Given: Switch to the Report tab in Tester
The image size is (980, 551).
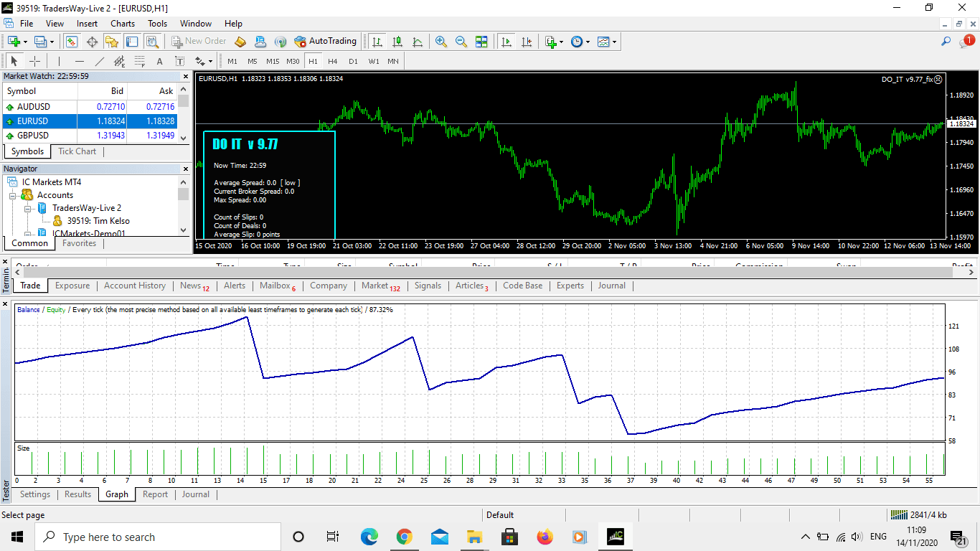Looking at the screenshot, I should (x=155, y=494).
